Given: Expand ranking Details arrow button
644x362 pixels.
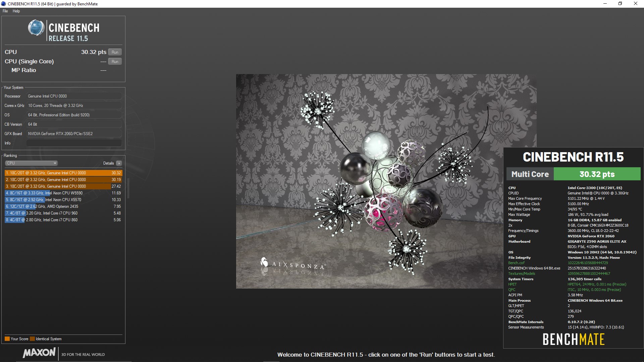Looking at the screenshot, I should tap(119, 163).
